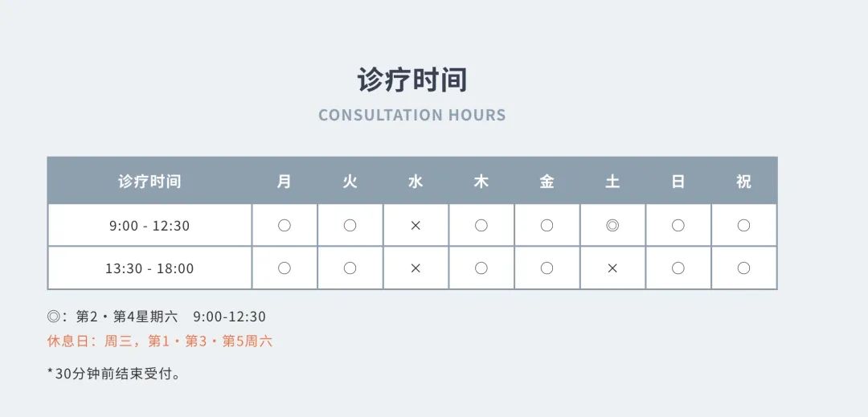Click the CONSULTATION HOURS subtitle

pos(411,115)
